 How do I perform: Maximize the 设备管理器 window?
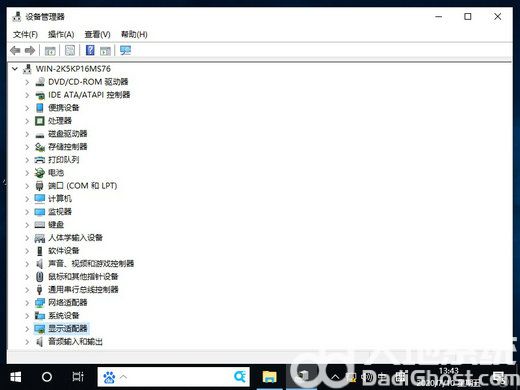tap(468, 16)
